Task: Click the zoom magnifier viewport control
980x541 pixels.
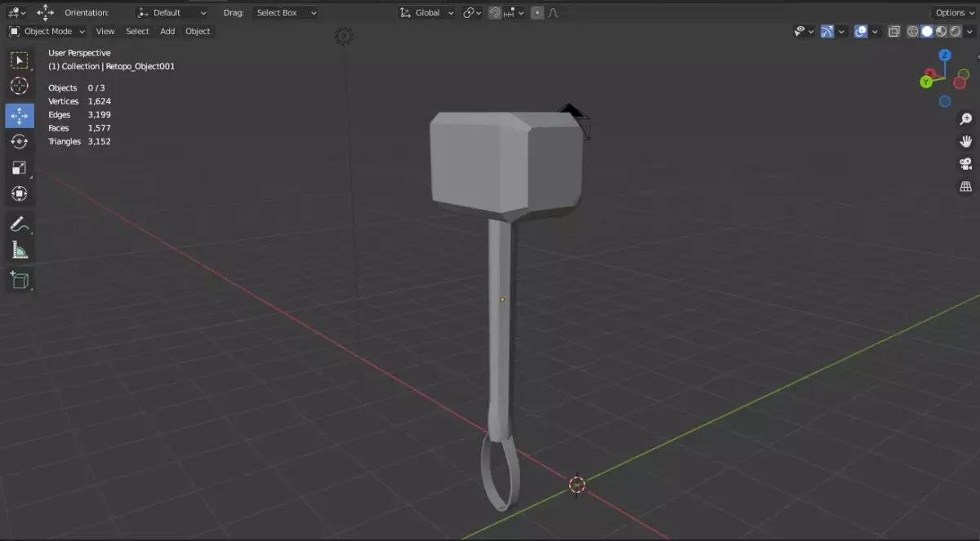Action: [x=965, y=119]
